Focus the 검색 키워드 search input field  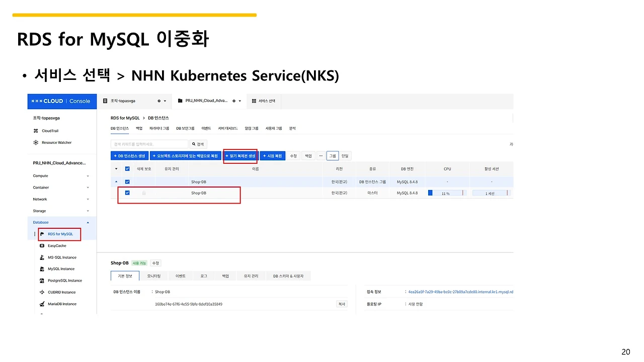coord(149,144)
